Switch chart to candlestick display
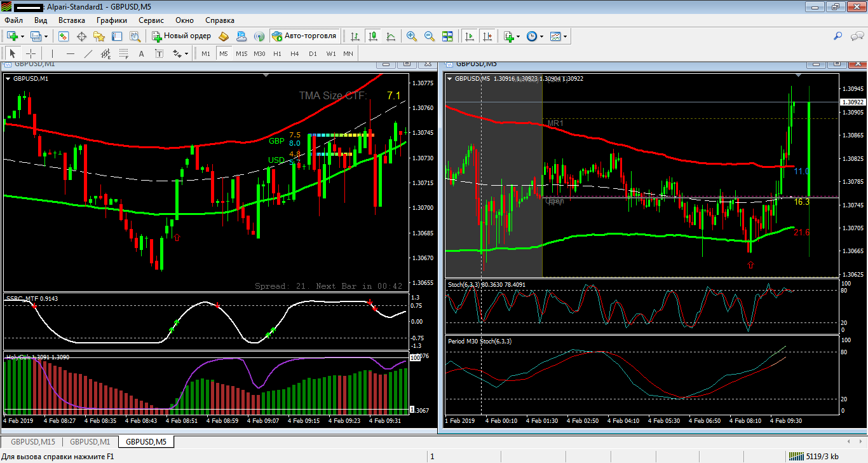This screenshot has height=463, width=868. pos(372,36)
